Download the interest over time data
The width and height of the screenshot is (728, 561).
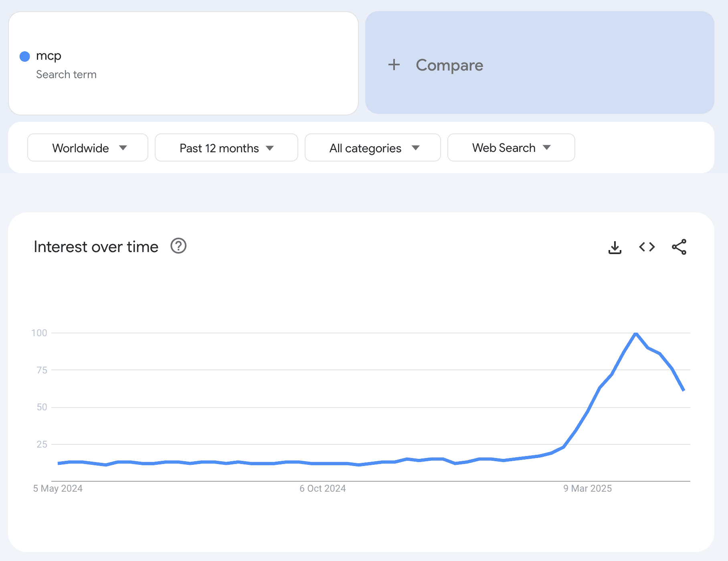coord(615,247)
